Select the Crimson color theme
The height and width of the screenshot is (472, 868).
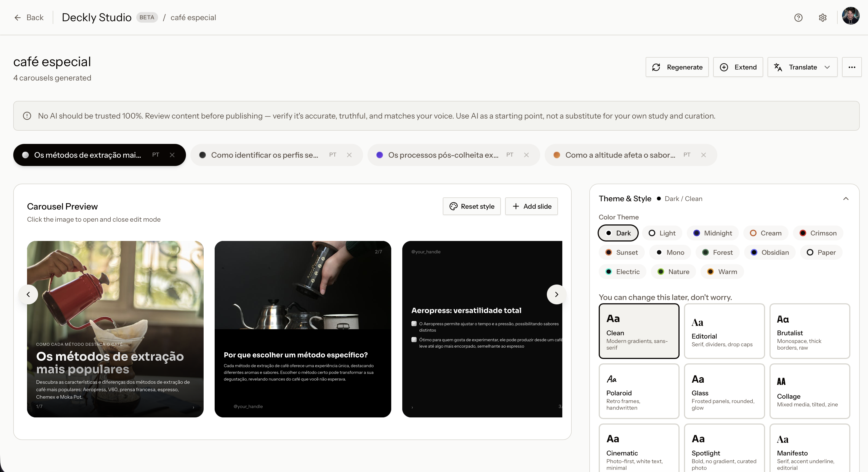(x=818, y=233)
